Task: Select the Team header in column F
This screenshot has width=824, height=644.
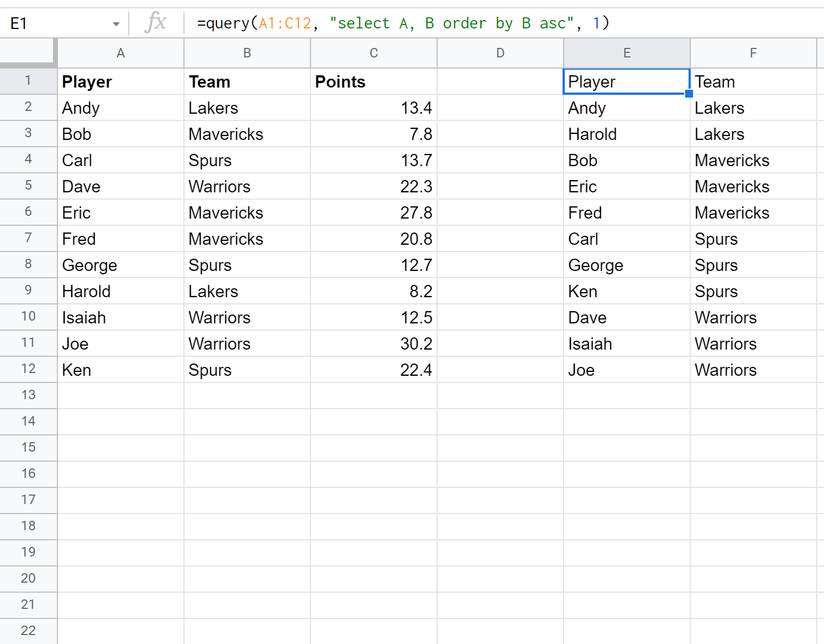Action: pos(753,82)
